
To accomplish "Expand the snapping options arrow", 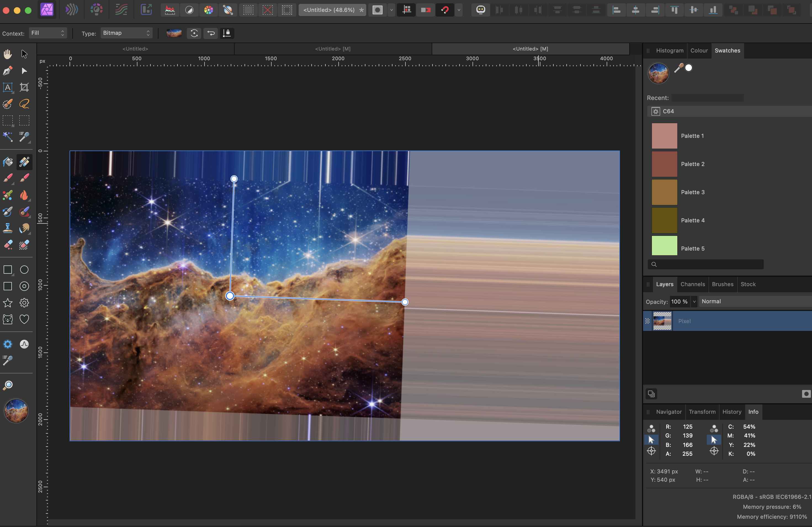I will pyautogui.click(x=459, y=10).
